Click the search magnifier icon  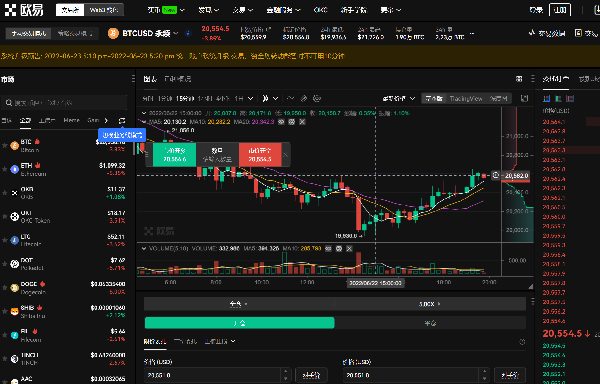(8, 103)
